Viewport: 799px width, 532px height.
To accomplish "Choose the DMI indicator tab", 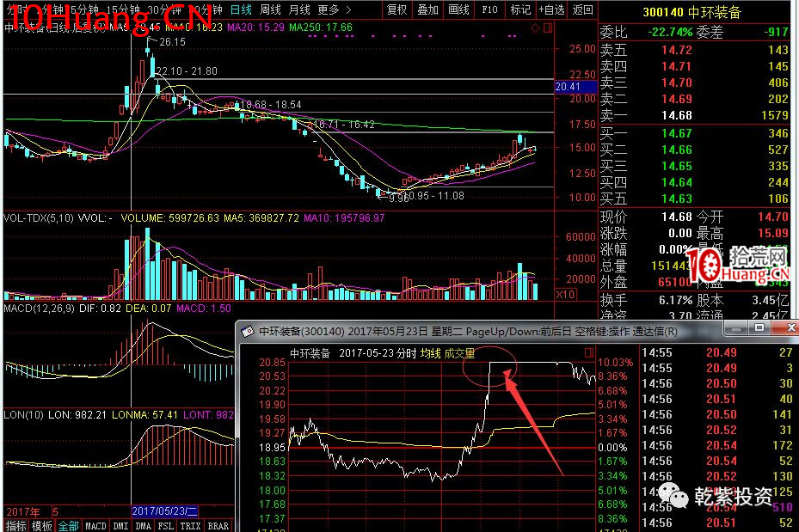I will [x=120, y=526].
